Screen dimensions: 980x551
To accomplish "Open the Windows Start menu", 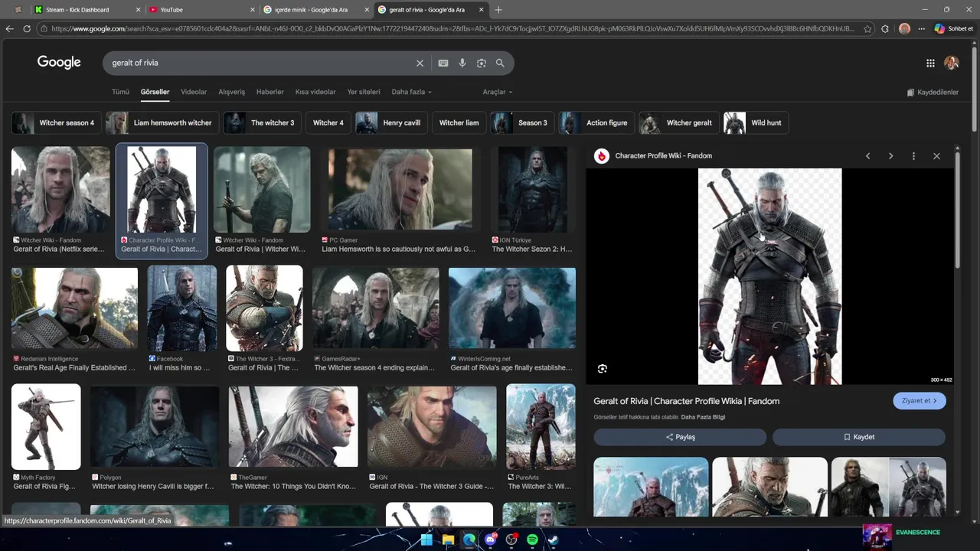I will [x=427, y=540].
